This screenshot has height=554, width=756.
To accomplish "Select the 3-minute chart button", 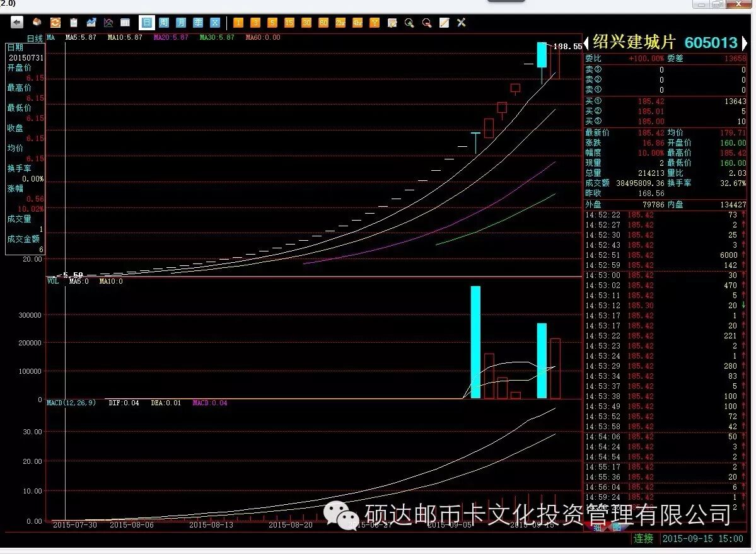I will [x=255, y=23].
